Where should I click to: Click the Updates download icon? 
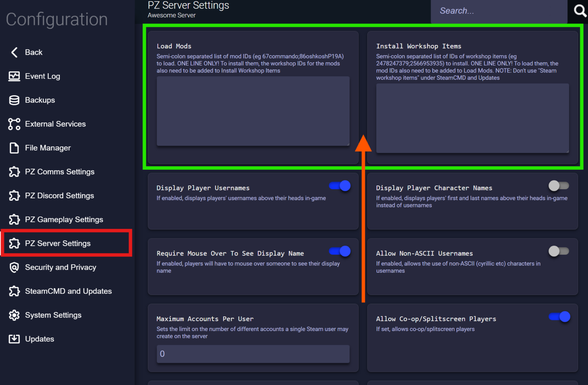pyautogui.click(x=14, y=339)
